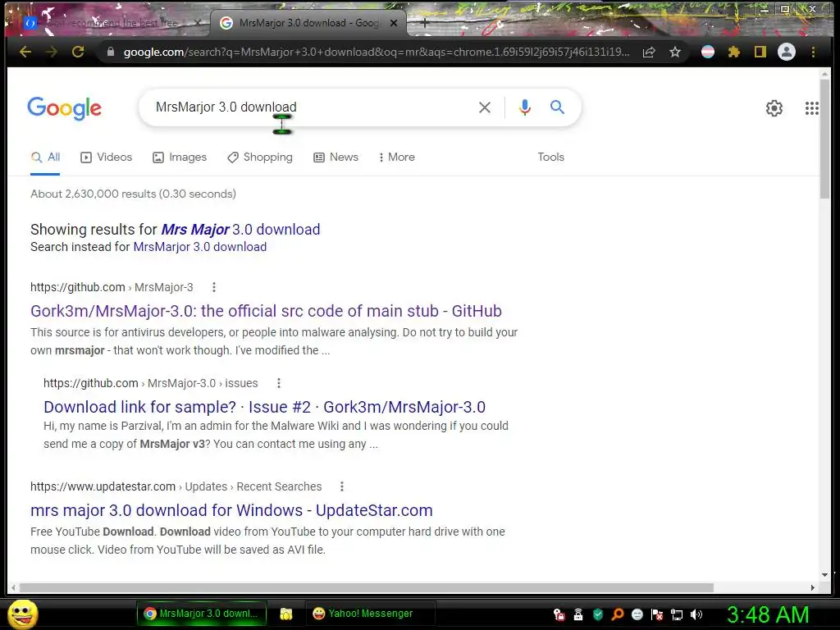The image size is (840, 630).
Task: Click the vertical page scrollbar thumb
Action: [824, 138]
